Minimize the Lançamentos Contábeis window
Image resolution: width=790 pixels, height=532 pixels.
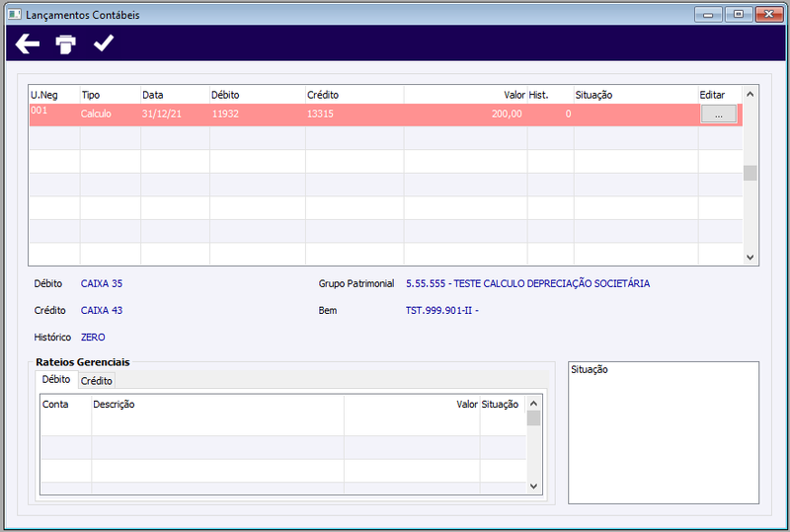pyautogui.click(x=708, y=14)
